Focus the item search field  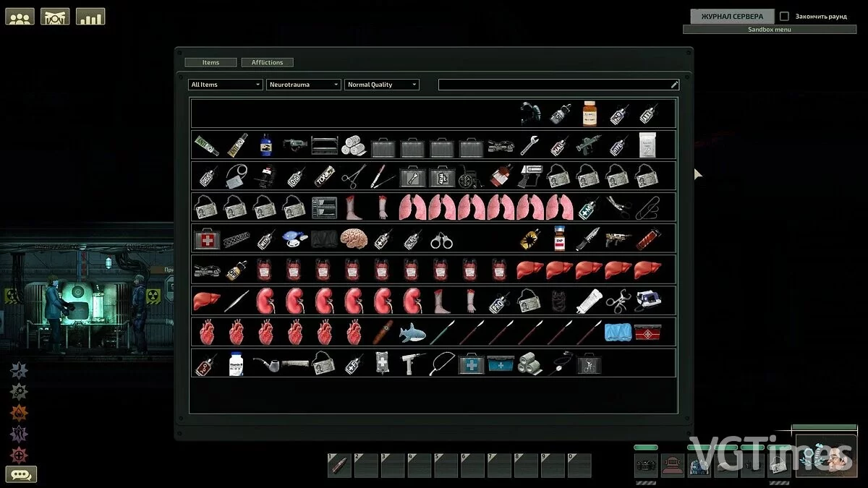coord(558,85)
